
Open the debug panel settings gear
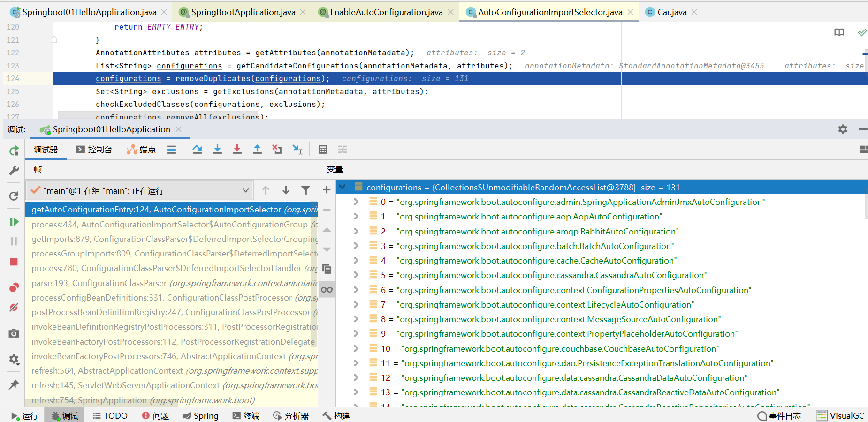[x=843, y=129]
